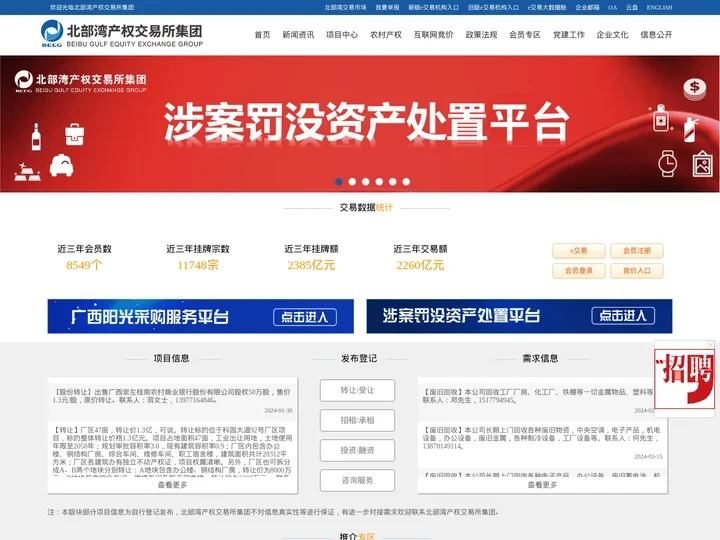This screenshot has width=720, height=540.
Task: Open the 我要举报 top bar link
Action: (387, 7)
